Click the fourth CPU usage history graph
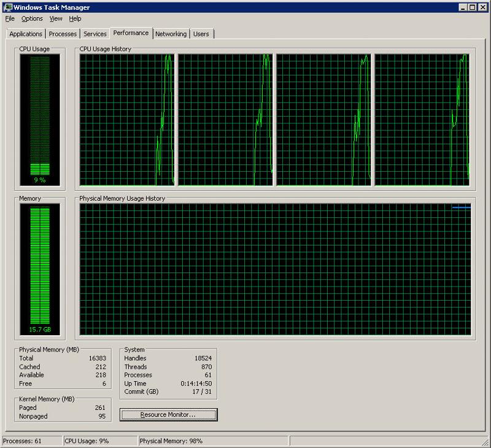 pyautogui.click(x=422, y=120)
